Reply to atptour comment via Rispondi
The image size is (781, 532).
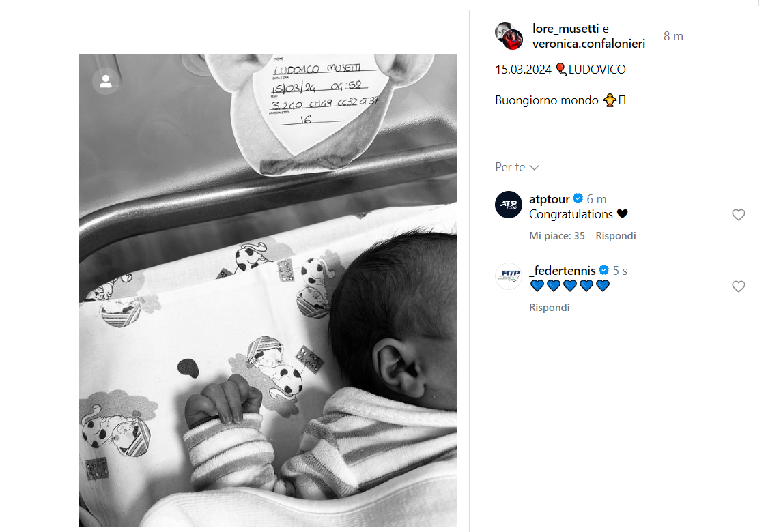click(616, 236)
